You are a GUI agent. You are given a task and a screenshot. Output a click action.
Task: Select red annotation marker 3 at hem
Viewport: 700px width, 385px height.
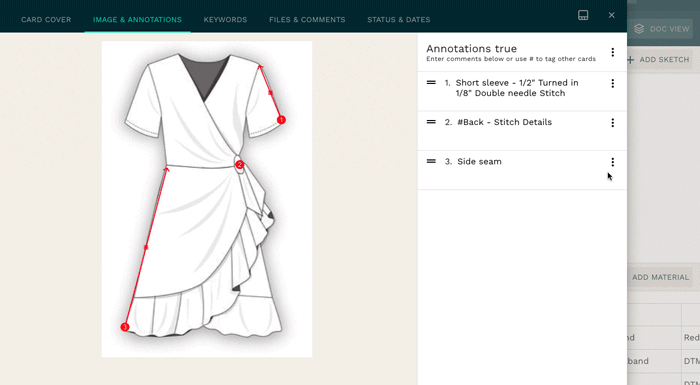point(125,327)
